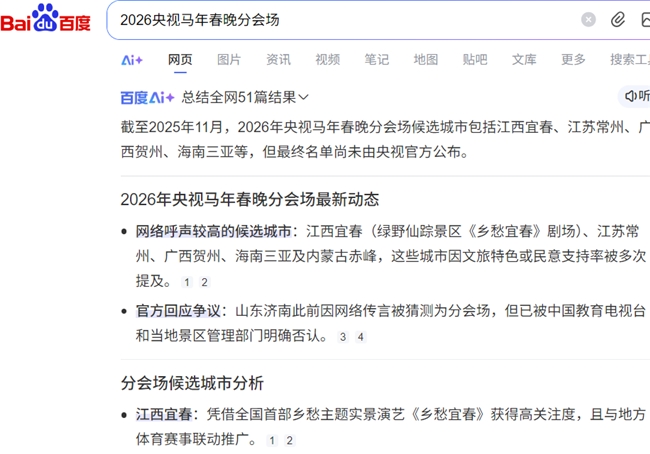Image resolution: width=650 pixels, height=454 pixels.
Task: Click citation 4 after 明确否认
Action: point(361,337)
